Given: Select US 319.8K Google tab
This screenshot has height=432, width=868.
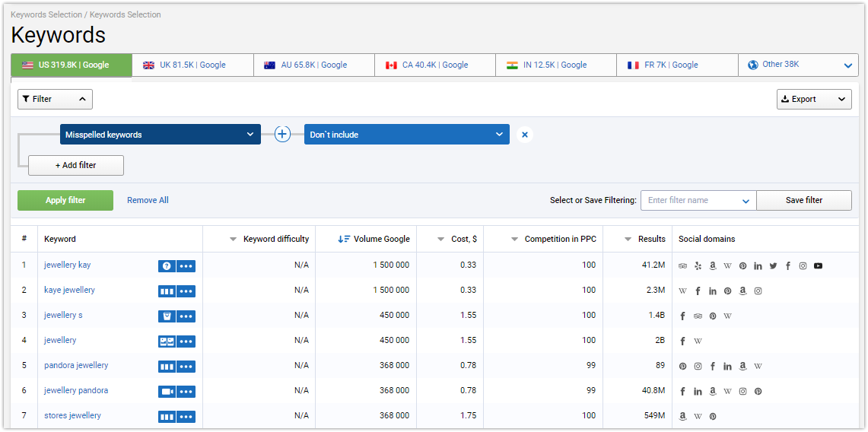Looking at the screenshot, I should (x=72, y=65).
